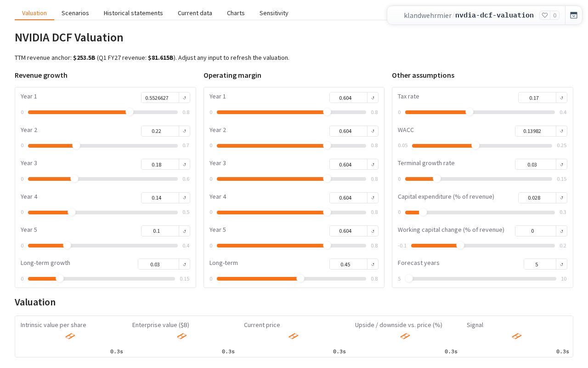Screen dimensions: 588x368
Task: Open klandwehrmier profile link
Action: point(428,15)
